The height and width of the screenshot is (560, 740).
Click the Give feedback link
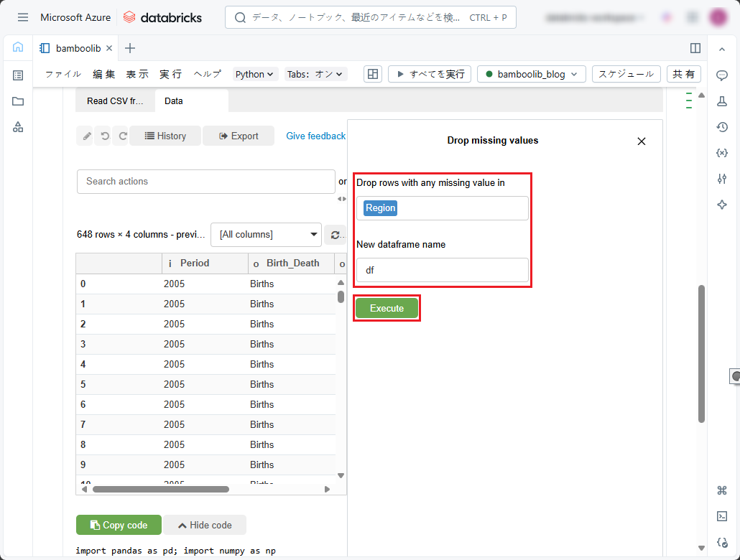tap(315, 136)
